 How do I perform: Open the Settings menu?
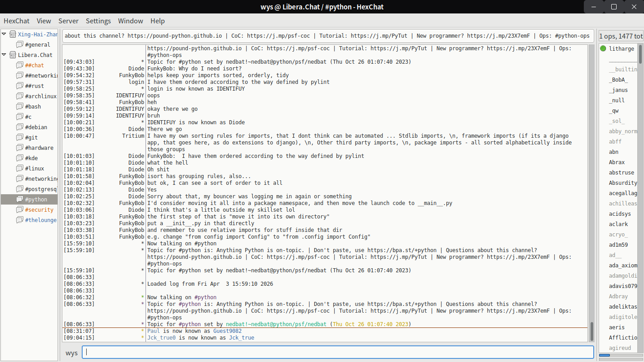pos(98,21)
